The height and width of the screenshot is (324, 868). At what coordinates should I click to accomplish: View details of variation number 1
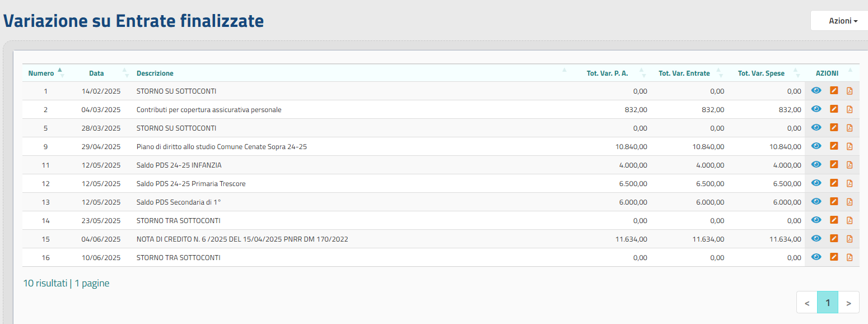pos(816,91)
